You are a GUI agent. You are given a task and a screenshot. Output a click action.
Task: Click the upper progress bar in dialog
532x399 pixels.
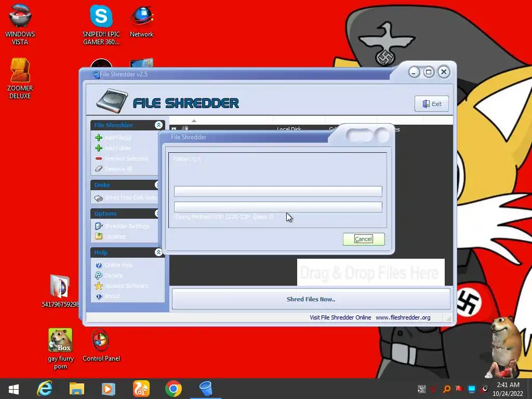click(278, 191)
